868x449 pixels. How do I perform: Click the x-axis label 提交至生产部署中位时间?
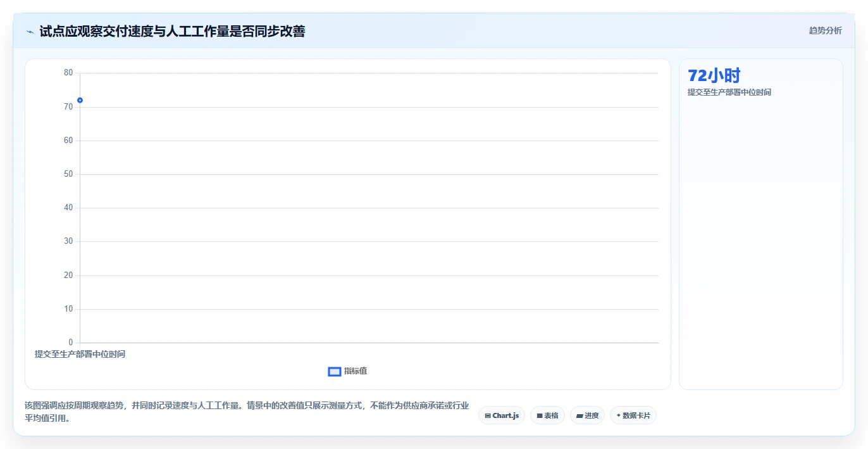[80, 354]
